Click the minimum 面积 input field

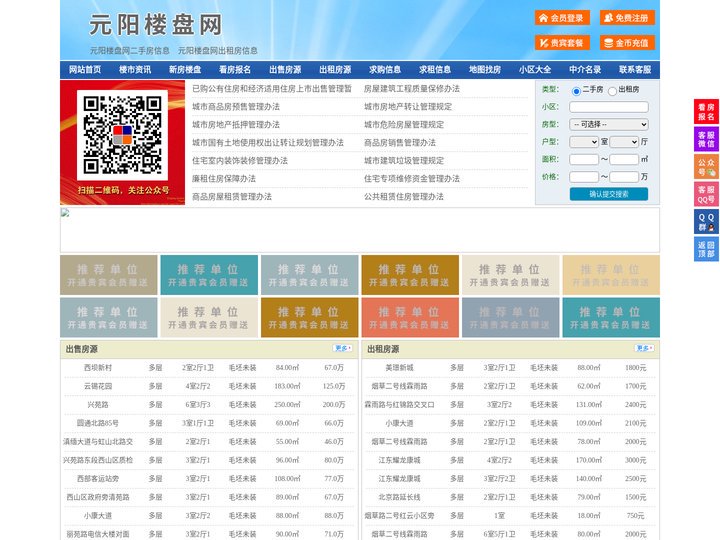(x=584, y=159)
